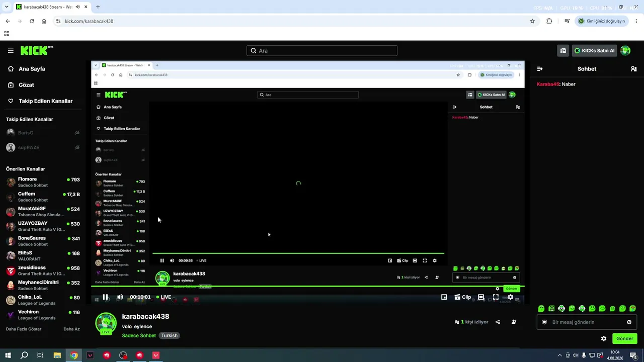Mute the karabacak438 tab audio
Viewport: 644px width, 362px height.
[77, 7]
